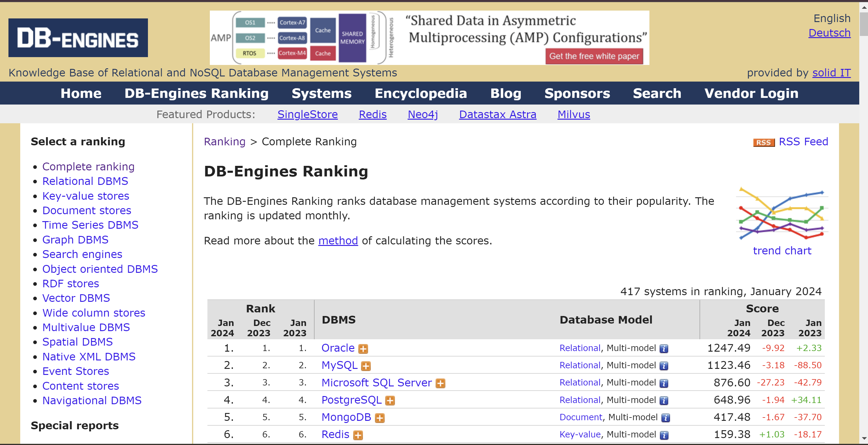Select Vector DBMS ranking
Image resolution: width=868 pixels, height=445 pixels.
tap(76, 298)
